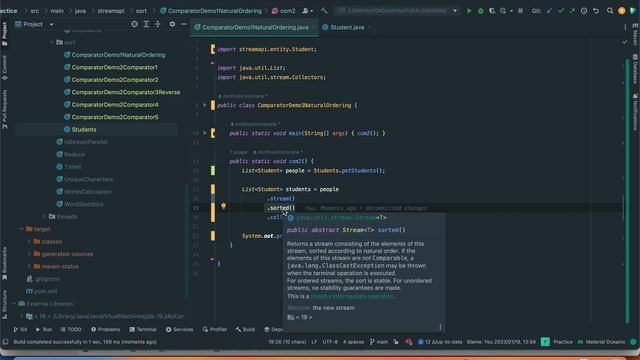The width and height of the screenshot is (640, 360).
Task: Click '4 spaces' indent setting in status bar
Action: click(353, 342)
